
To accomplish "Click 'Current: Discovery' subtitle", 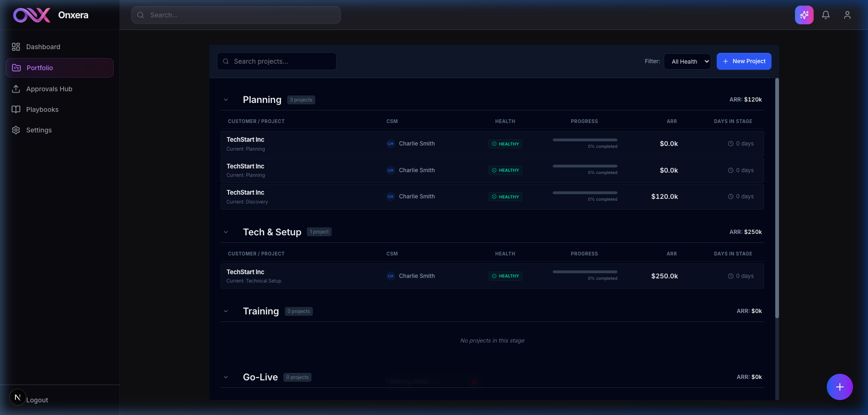I will pyautogui.click(x=247, y=202).
